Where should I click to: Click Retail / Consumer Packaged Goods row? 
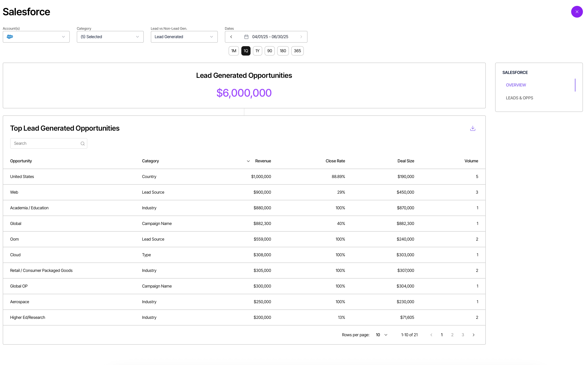point(244,271)
